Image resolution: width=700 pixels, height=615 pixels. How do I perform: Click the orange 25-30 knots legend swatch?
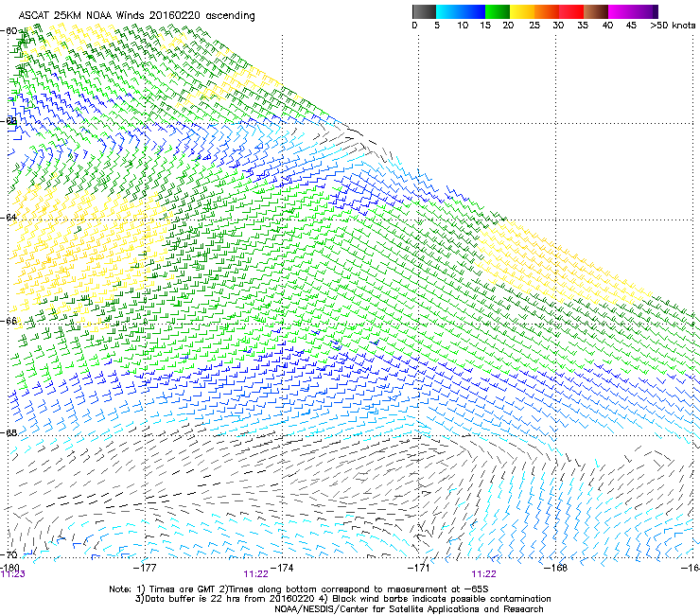pos(547,11)
